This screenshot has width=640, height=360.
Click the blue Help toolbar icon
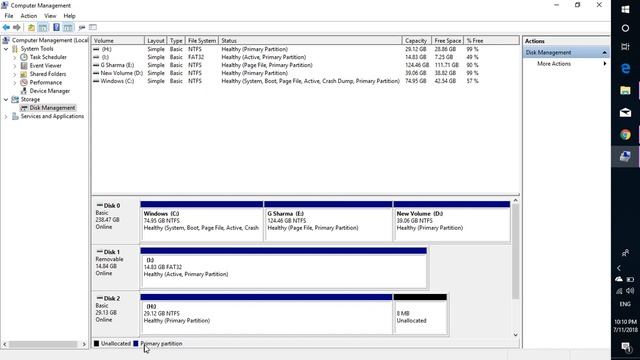(56, 27)
